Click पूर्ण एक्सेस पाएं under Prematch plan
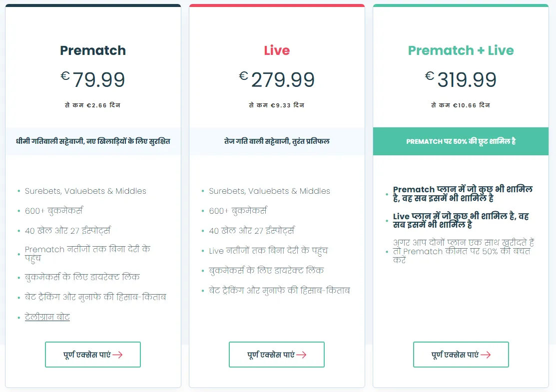556x392 pixels. tap(93, 355)
